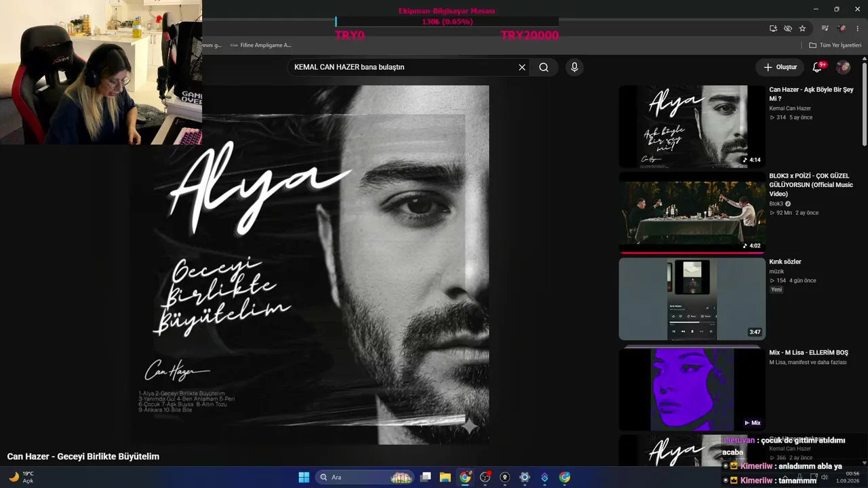Click Kemal Can Hazer channel under first video

point(790,108)
